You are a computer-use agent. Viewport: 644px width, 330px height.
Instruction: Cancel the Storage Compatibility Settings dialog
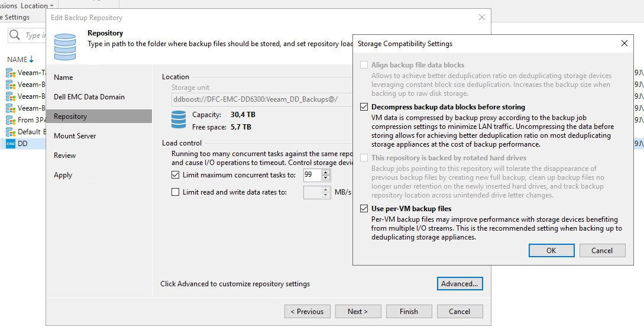(602, 251)
